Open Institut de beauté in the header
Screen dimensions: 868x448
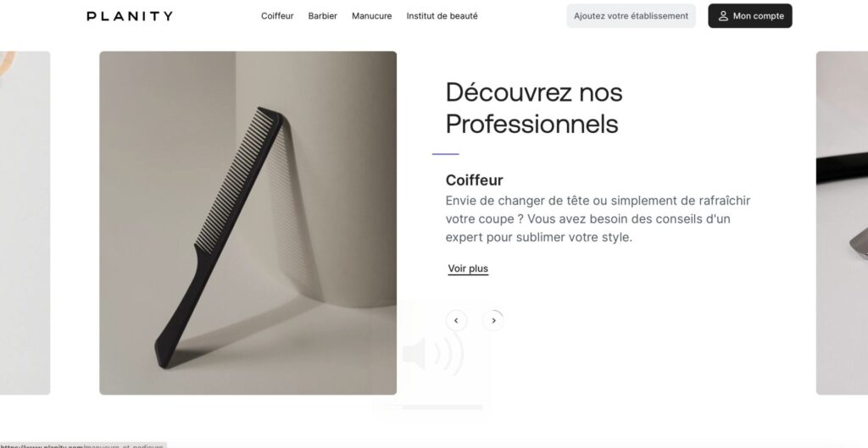[x=442, y=16]
